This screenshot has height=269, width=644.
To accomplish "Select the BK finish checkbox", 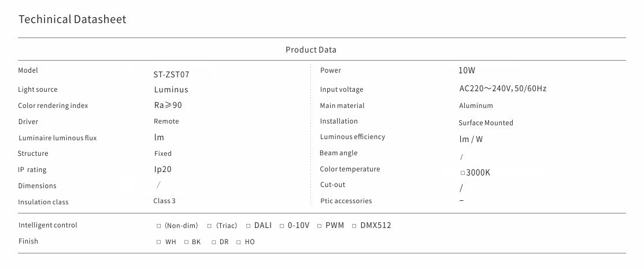I will pos(187,242).
